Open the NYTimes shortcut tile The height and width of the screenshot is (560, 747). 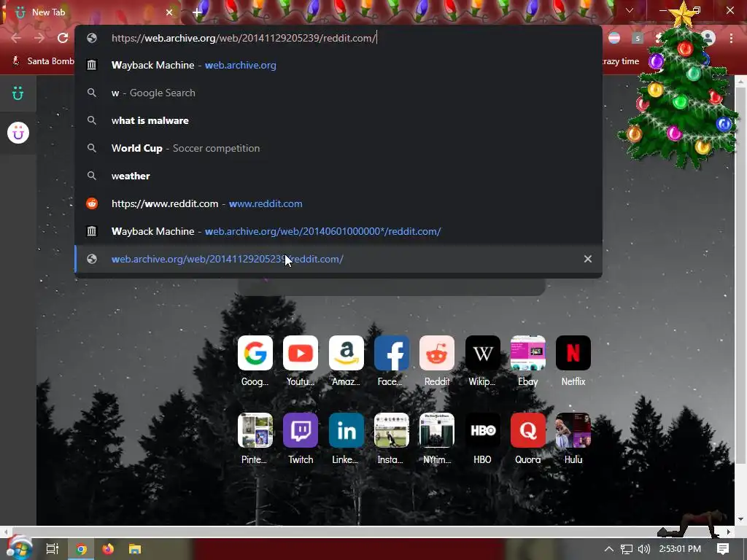click(437, 430)
